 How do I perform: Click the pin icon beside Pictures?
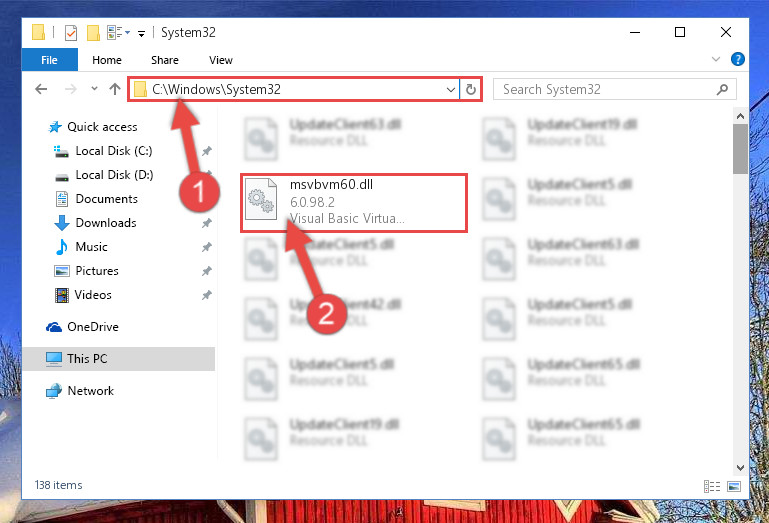tap(207, 271)
